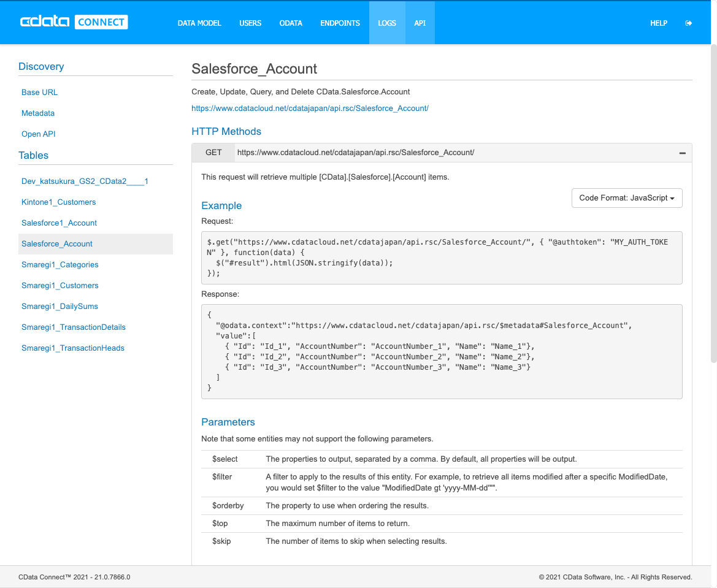Image resolution: width=717 pixels, height=588 pixels.
Task: Collapse the GET method panel
Action: coord(682,153)
